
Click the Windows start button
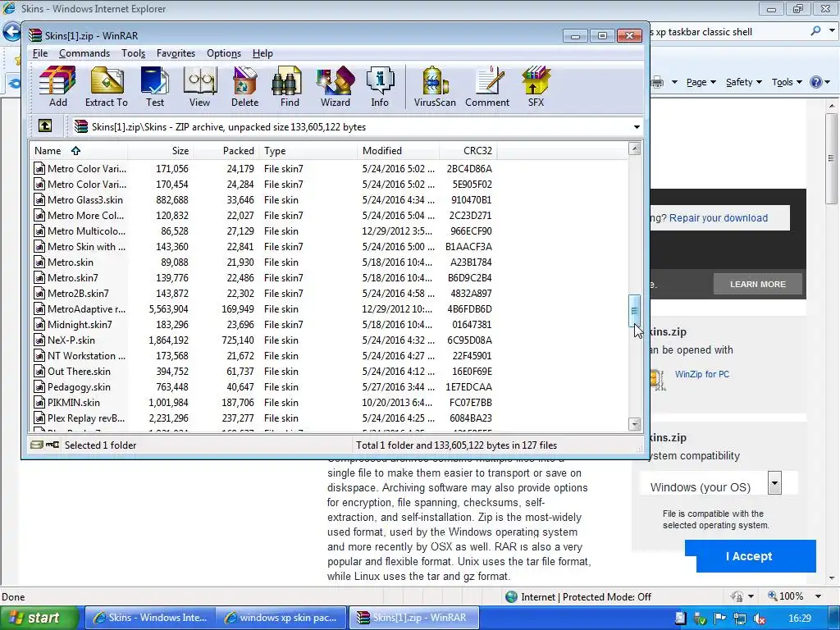coord(39,618)
